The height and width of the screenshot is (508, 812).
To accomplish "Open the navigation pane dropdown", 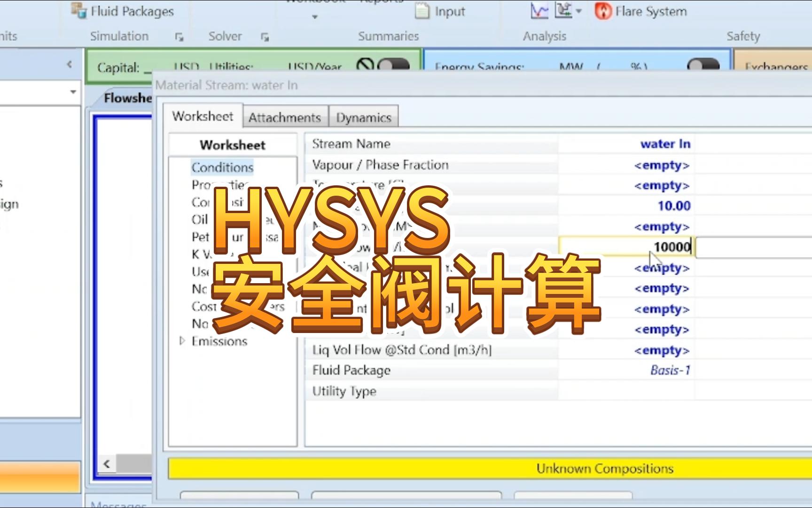I will click(x=73, y=92).
